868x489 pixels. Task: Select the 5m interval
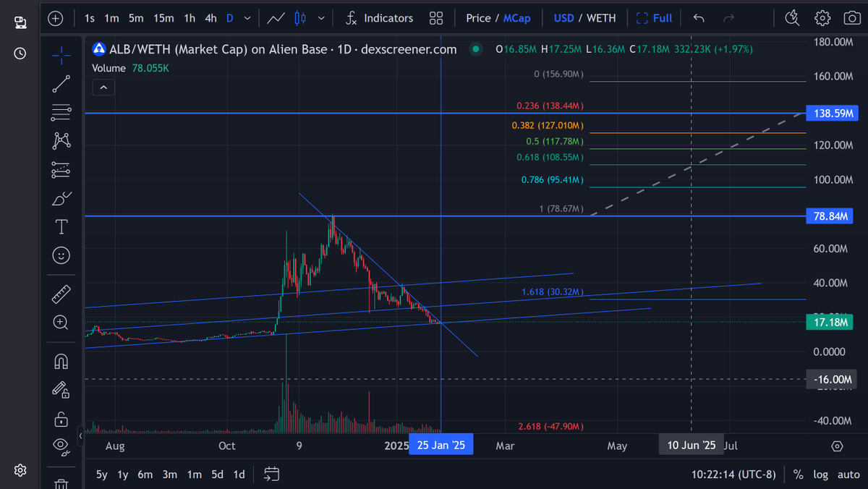[x=136, y=18]
